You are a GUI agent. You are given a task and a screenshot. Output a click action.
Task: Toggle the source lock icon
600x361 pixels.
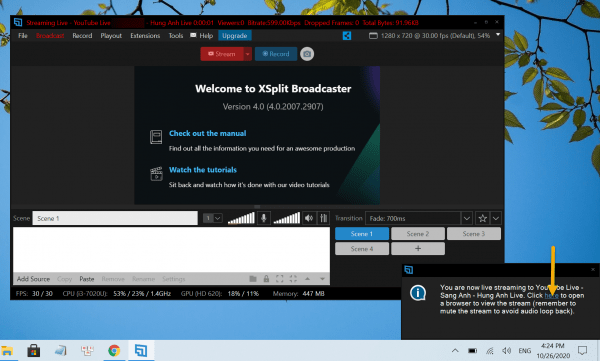click(266, 279)
